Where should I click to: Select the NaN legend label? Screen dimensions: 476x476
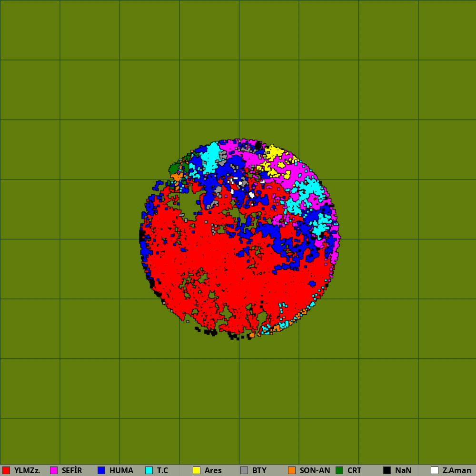(x=403, y=471)
